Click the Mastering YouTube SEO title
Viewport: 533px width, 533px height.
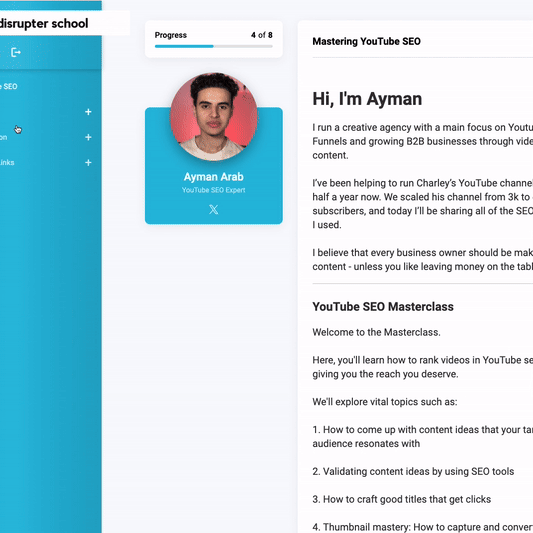[x=366, y=41]
